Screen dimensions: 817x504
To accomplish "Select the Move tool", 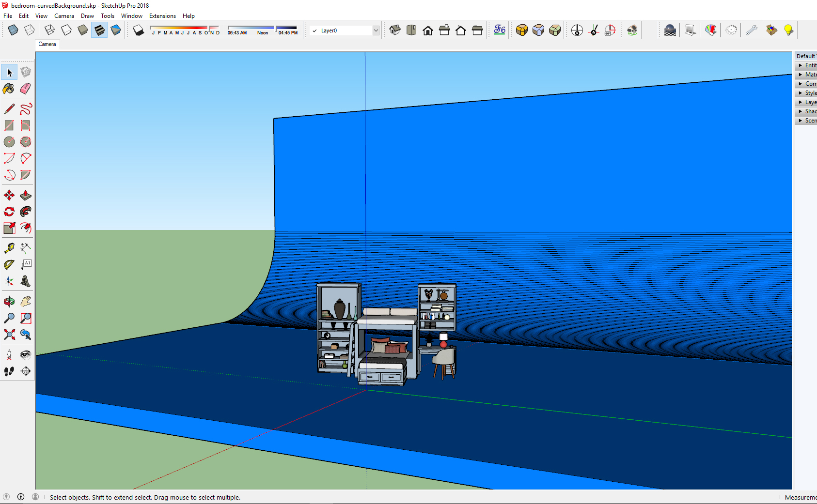I will tap(9, 195).
